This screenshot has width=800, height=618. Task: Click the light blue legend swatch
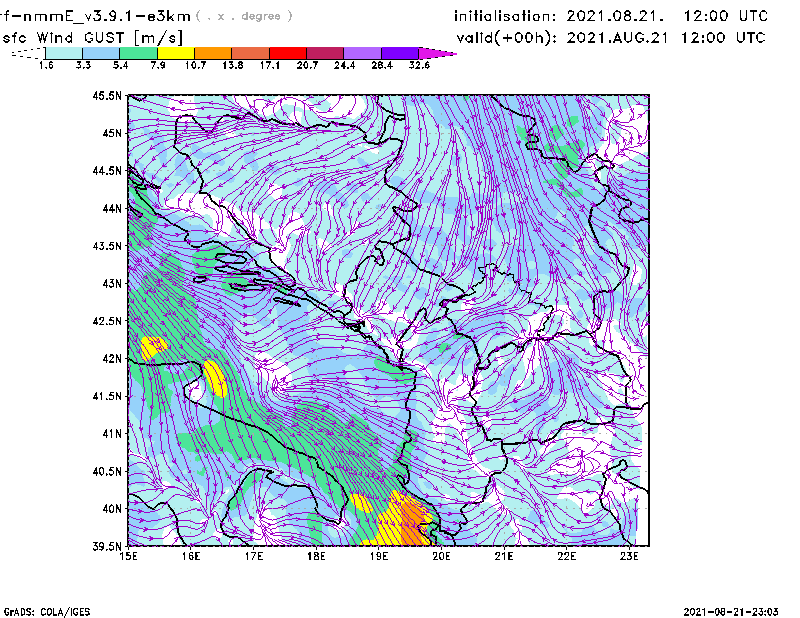(101, 53)
